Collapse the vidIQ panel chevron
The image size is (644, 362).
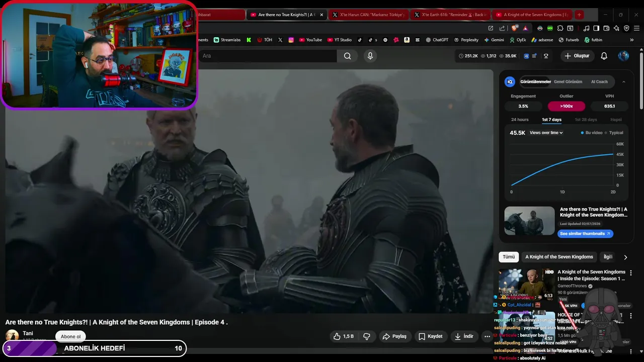click(x=624, y=81)
